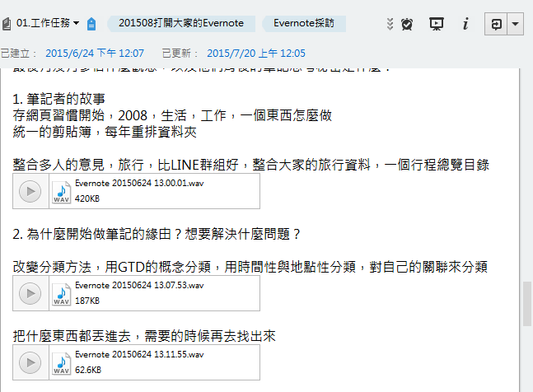
Task: Click the notebook icon beside 01.工作任務
Action: coord(6,24)
